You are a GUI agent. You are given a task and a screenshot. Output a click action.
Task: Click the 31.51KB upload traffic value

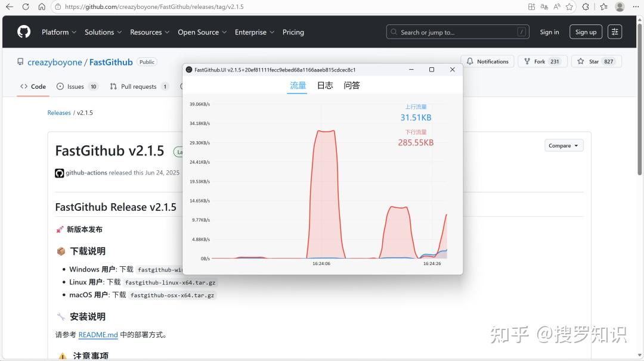pos(416,118)
